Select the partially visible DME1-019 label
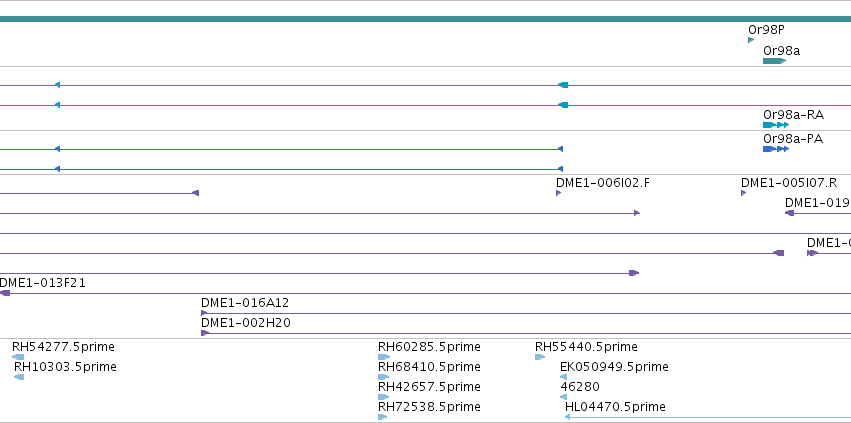The image size is (851, 423). tap(817, 203)
